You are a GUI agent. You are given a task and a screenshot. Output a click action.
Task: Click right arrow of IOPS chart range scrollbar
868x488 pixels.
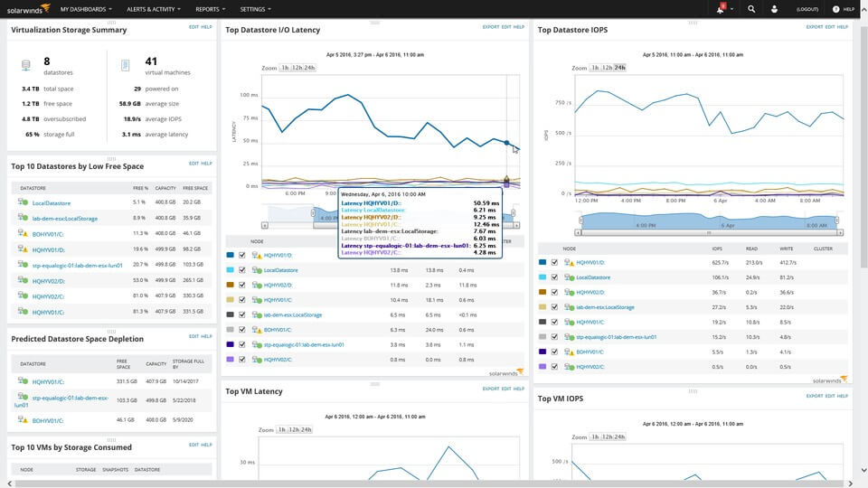click(840, 233)
